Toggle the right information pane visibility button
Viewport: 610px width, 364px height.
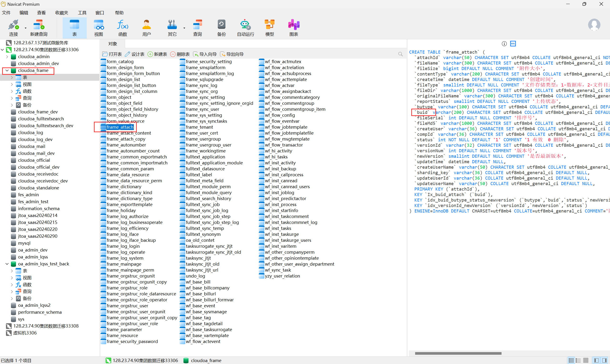tap(605, 360)
